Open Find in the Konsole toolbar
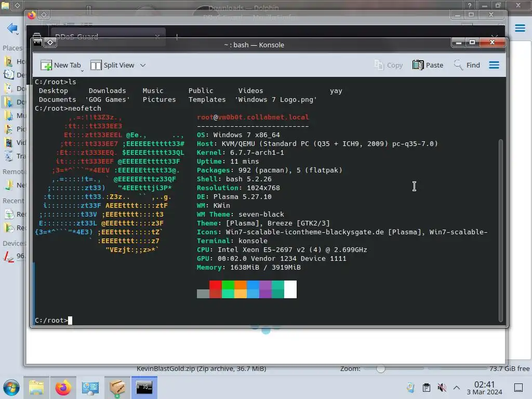This screenshot has height=399, width=532. click(467, 65)
